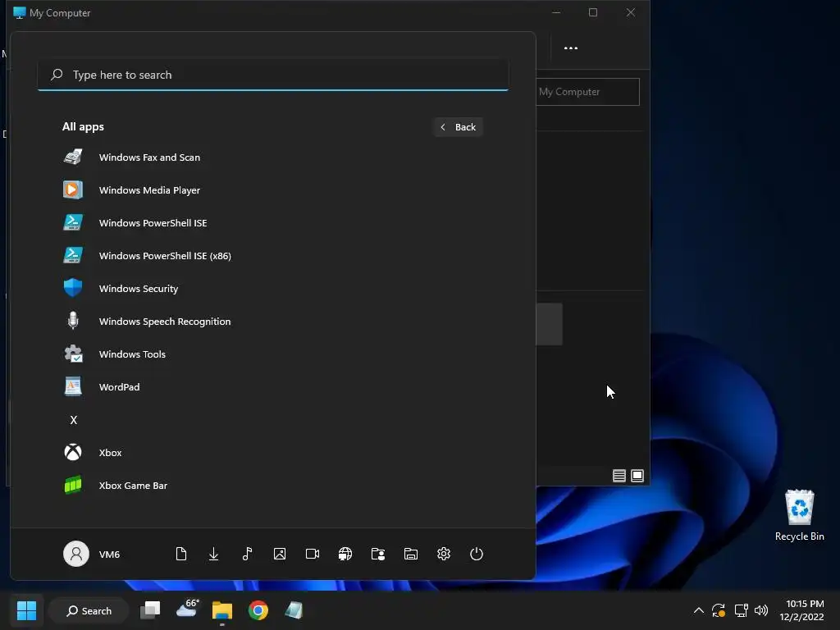Open the notepad-like app on taskbar
The width and height of the screenshot is (840, 630).
click(x=294, y=610)
